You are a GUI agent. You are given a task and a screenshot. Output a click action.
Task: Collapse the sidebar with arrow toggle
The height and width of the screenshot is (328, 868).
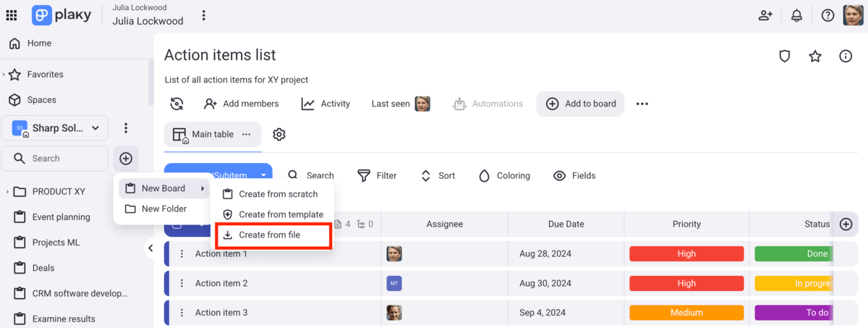pos(150,248)
